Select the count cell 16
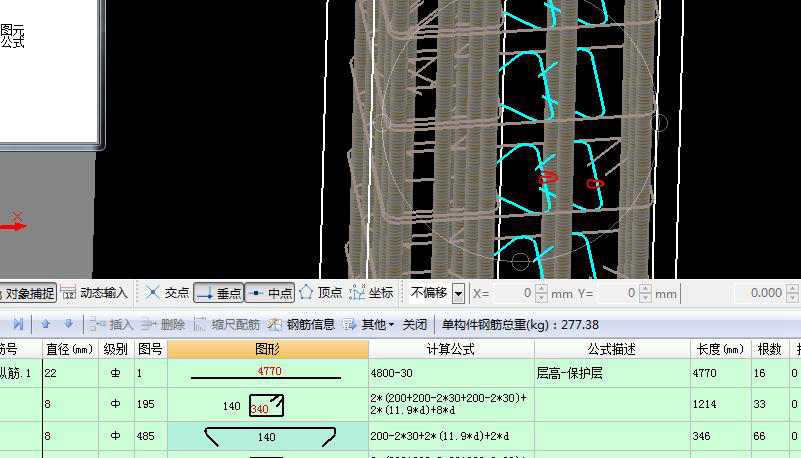 tap(770, 373)
